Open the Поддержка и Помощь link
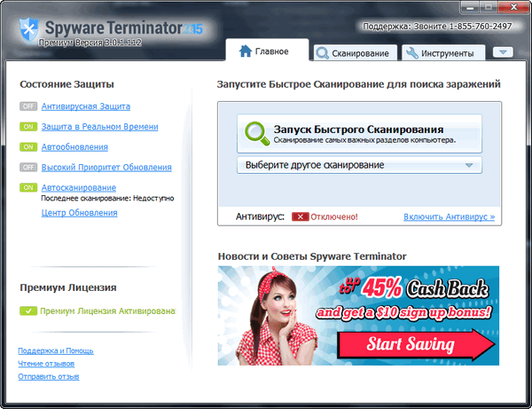This screenshot has height=409, width=532. 56,350
